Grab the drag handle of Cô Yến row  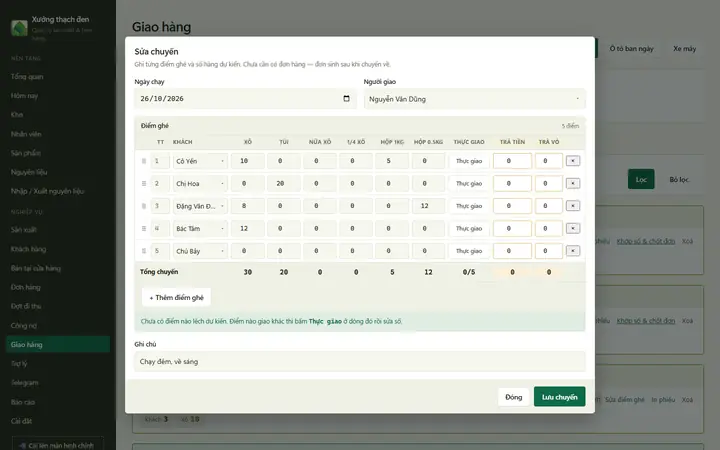144,161
